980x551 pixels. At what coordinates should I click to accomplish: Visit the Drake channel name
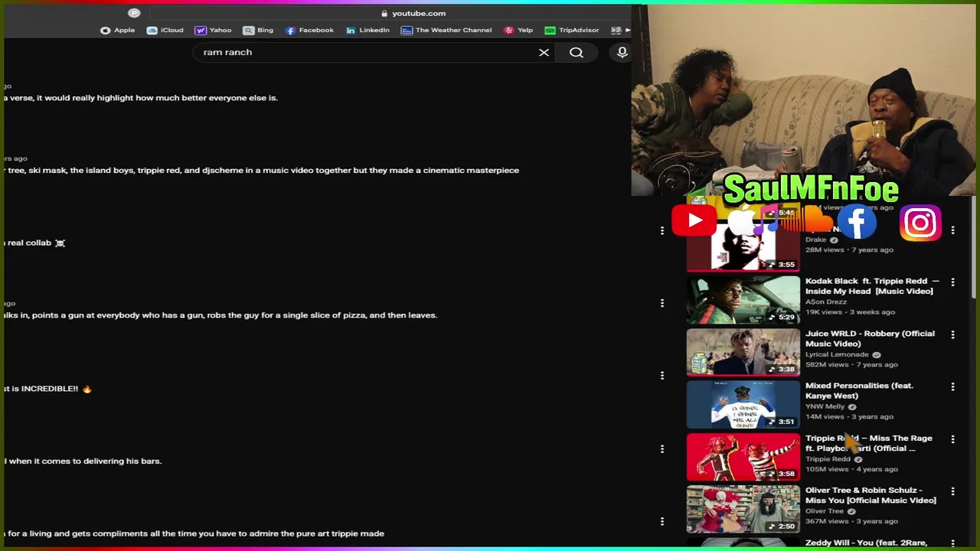815,240
